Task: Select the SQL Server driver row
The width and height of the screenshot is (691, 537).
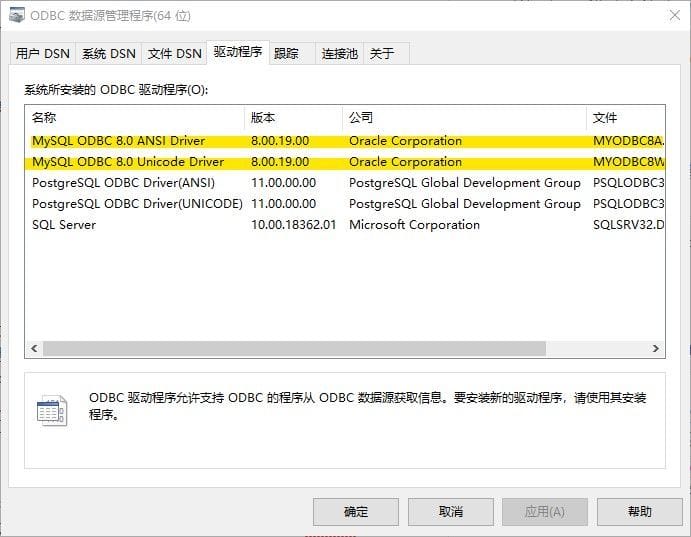Action: [x=345, y=225]
